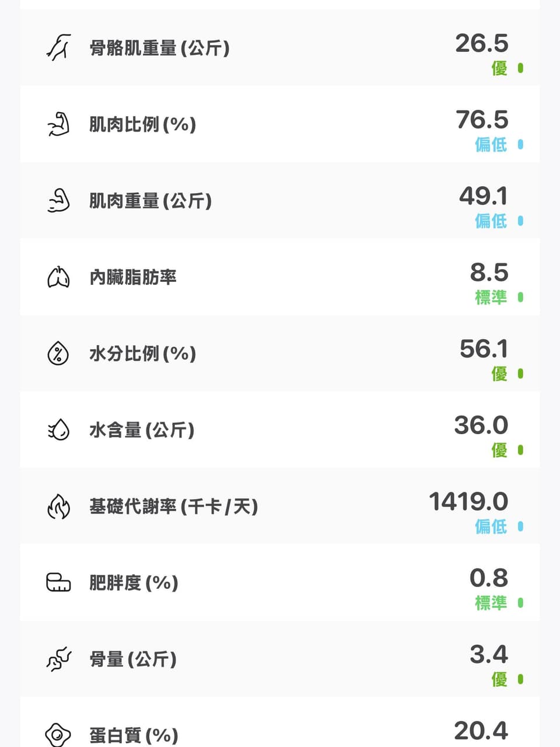This screenshot has height=747, width=560.
Task: Tap the 內臟脂肪率 organ icon
Action: point(58,277)
